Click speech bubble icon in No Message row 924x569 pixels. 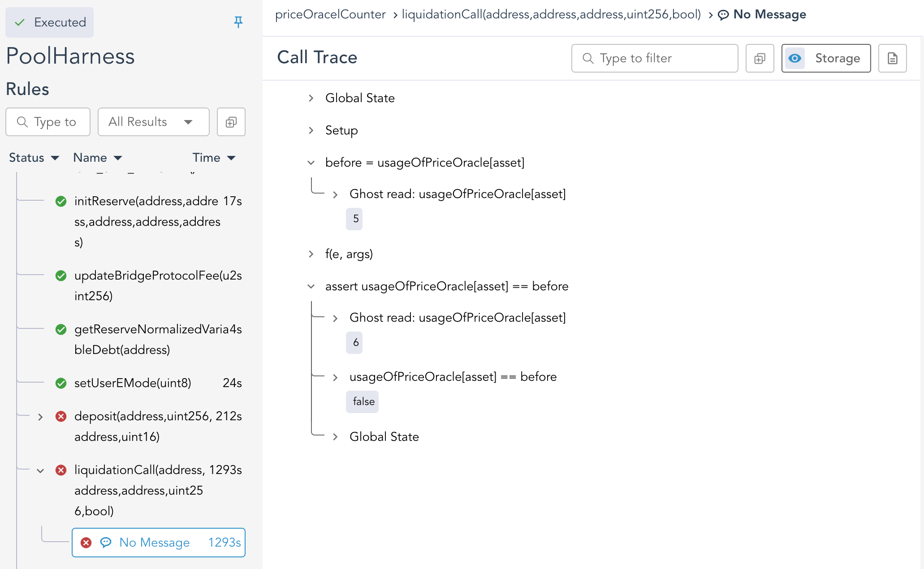[106, 543]
